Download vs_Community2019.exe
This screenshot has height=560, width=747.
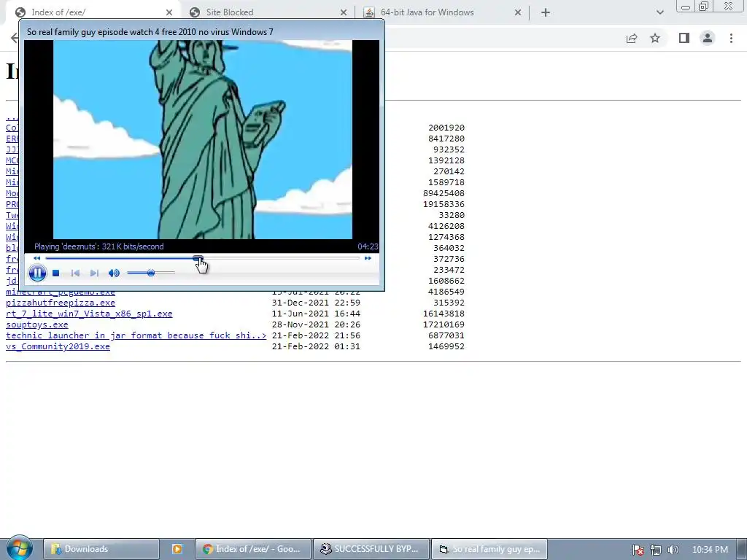(58, 346)
